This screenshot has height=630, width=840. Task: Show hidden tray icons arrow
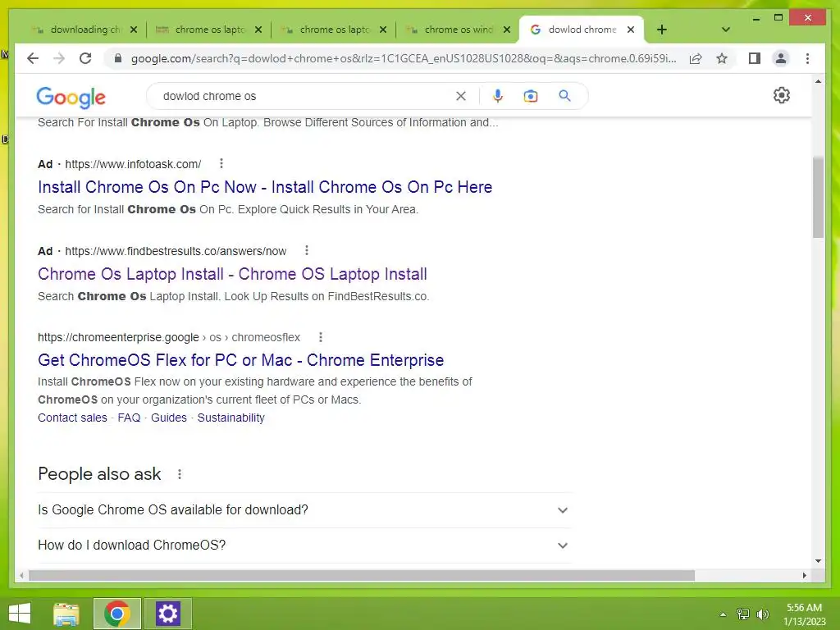(x=723, y=614)
